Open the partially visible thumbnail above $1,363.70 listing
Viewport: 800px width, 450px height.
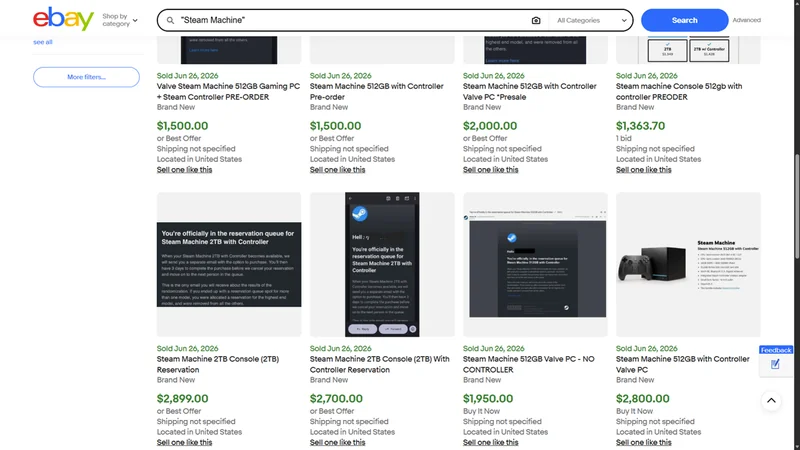(x=688, y=49)
